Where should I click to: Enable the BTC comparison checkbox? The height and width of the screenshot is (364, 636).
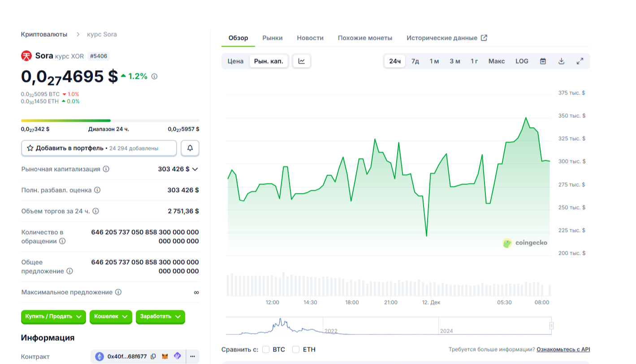coord(266,350)
